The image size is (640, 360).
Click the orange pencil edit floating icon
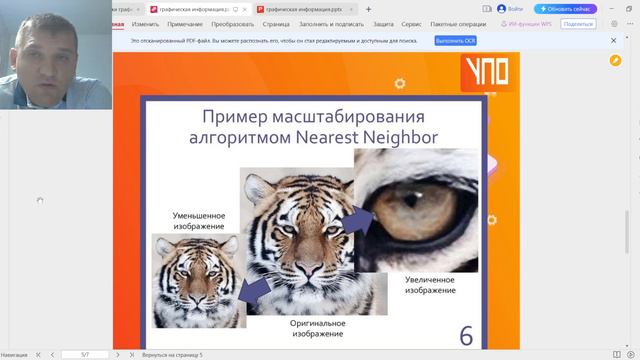[615, 60]
